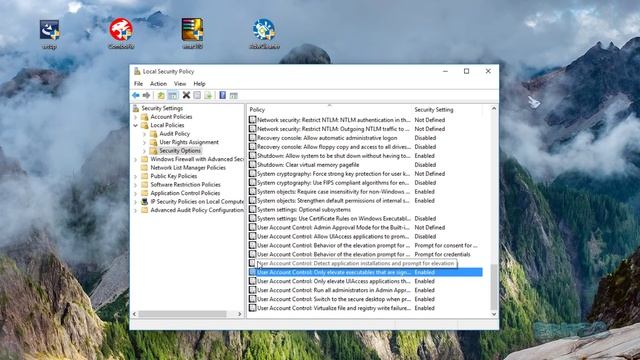This screenshot has width=640, height=360.
Task: Click the policy list vertical scrollbar thumb
Action: [x=494, y=287]
